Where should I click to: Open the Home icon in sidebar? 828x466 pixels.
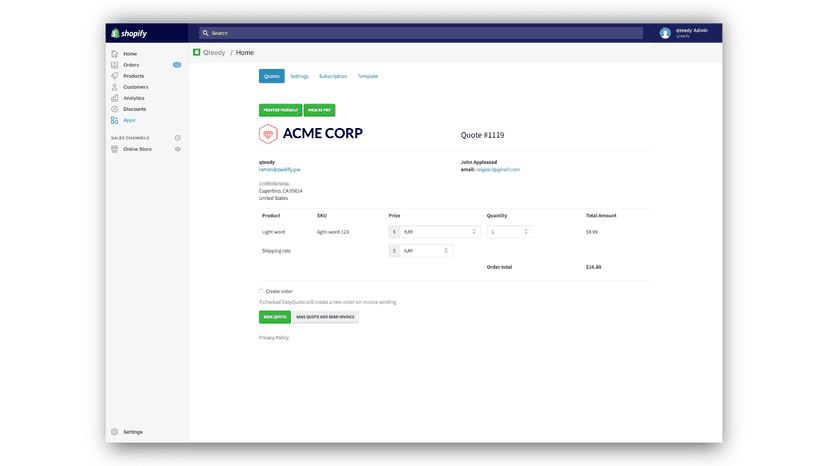(x=115, y=54)
